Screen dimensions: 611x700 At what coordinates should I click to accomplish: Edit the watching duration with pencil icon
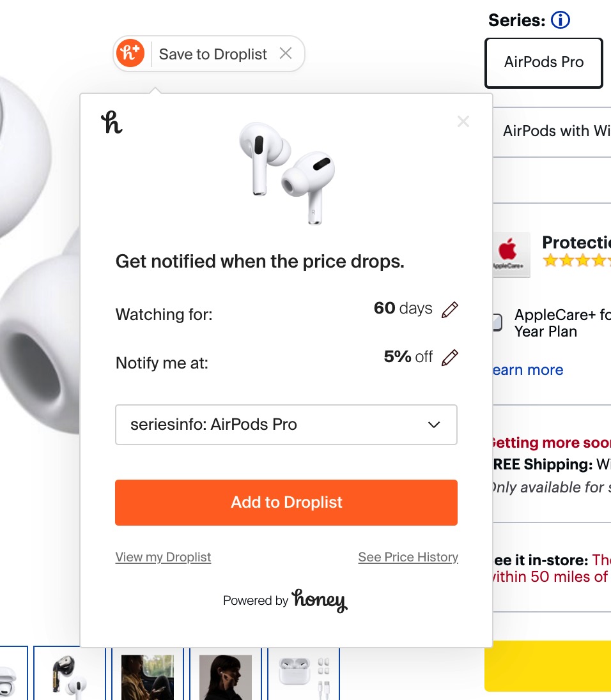click(x=450, y=310)
